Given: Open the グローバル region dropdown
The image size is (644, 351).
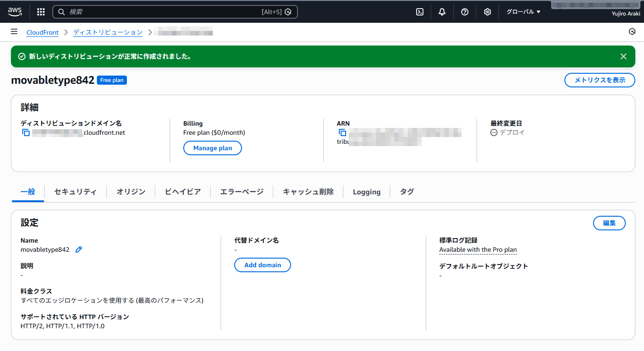Looking at the screenshot, I should tap(523, 12).
